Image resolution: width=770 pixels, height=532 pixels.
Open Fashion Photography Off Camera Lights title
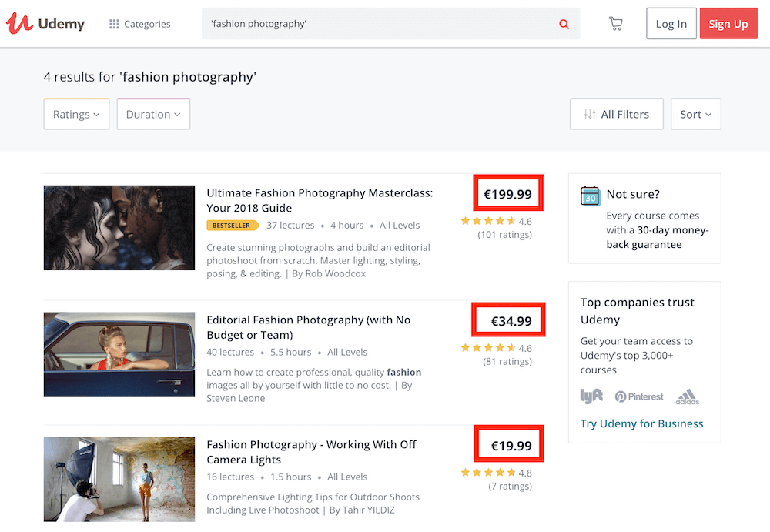(311, 452)
